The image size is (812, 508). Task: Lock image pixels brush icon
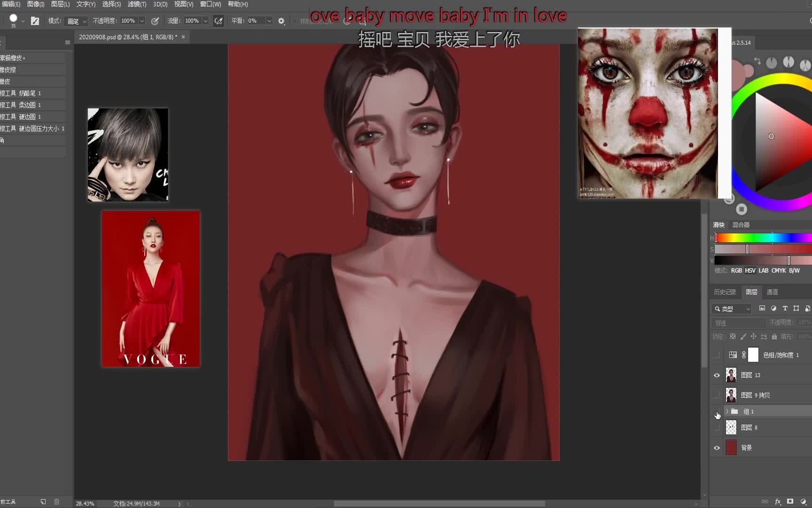pos(743,336)
